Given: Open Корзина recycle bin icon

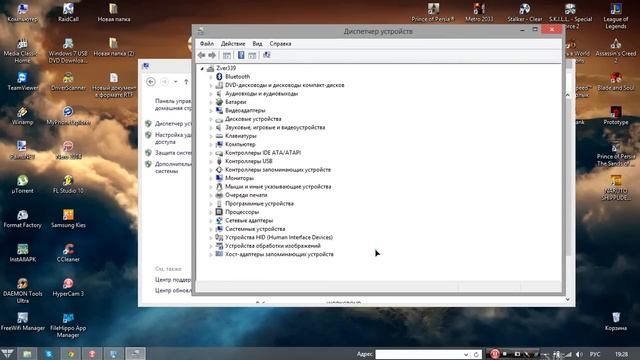Looking at the screenshot, I should point(616,321).
